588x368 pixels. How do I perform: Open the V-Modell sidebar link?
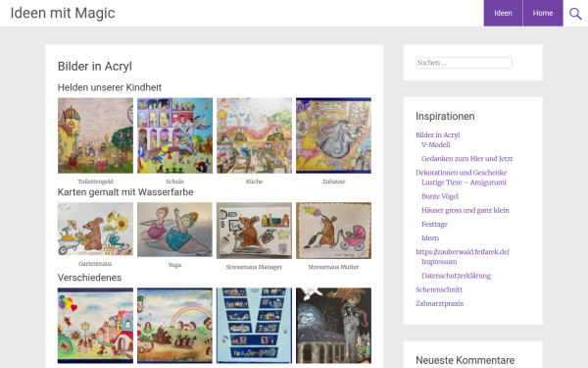436,144
